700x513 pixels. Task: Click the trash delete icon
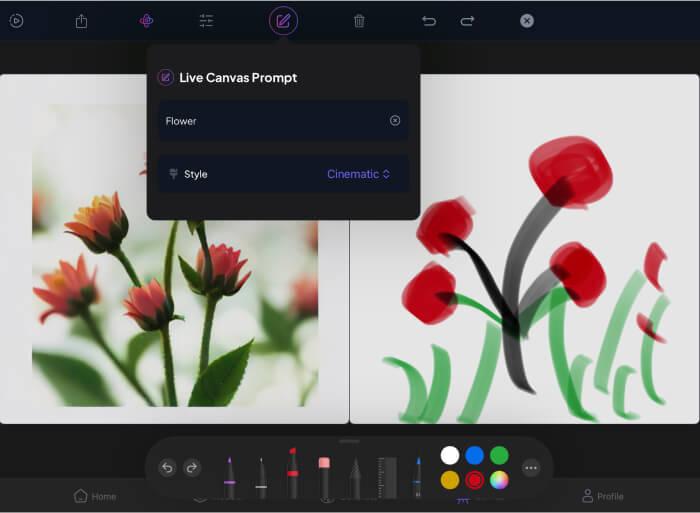point(359,21)
